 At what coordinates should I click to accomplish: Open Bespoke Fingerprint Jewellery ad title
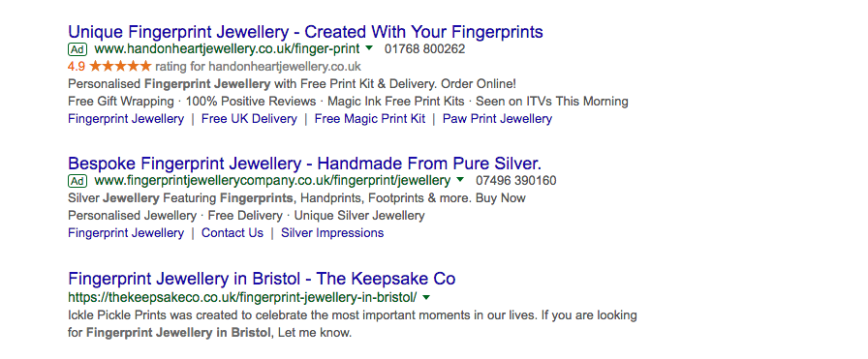point(304,164)
